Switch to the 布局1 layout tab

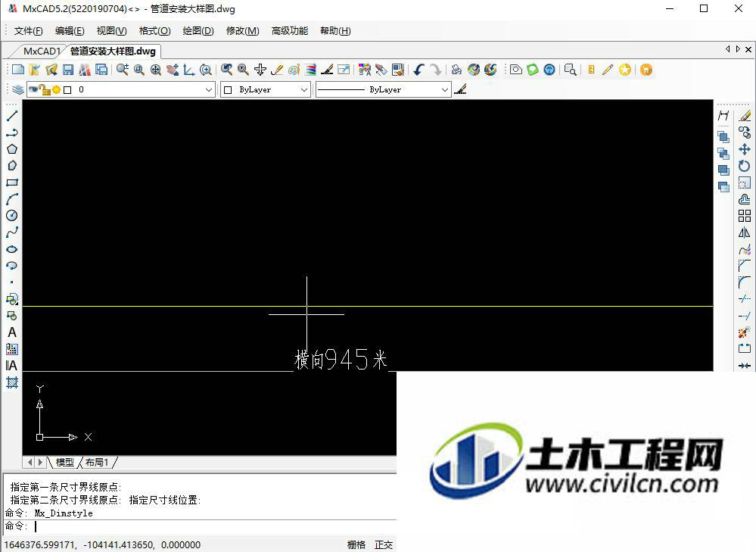(97, 462)
